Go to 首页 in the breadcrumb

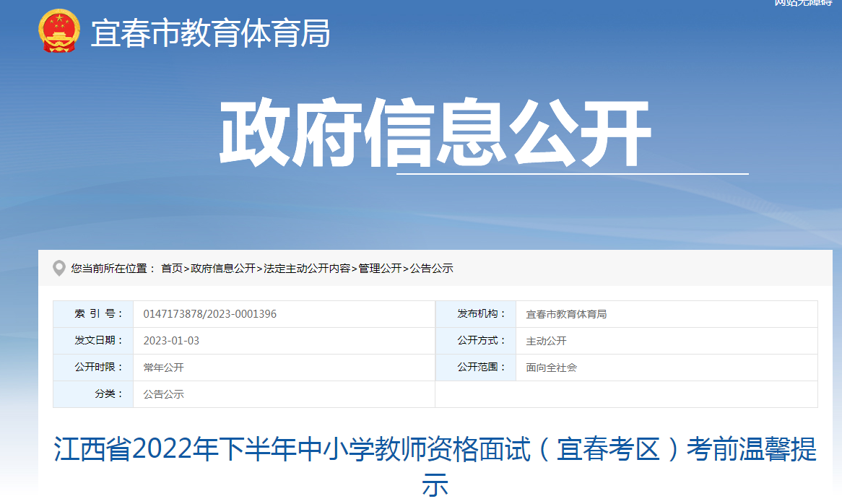(x=172, y=269)
